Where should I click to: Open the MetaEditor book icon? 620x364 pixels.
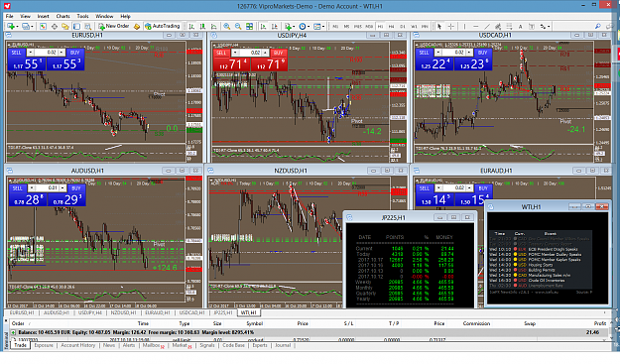coord(137,26)
